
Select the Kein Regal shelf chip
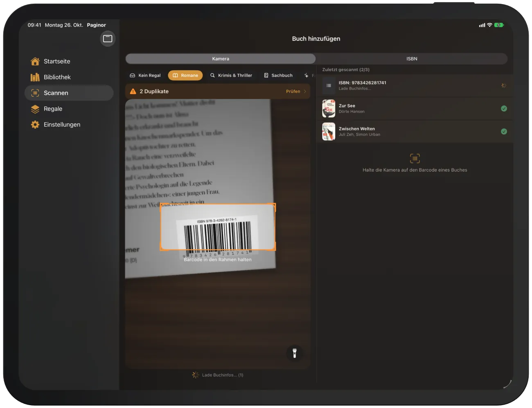[x=145, y=76]
